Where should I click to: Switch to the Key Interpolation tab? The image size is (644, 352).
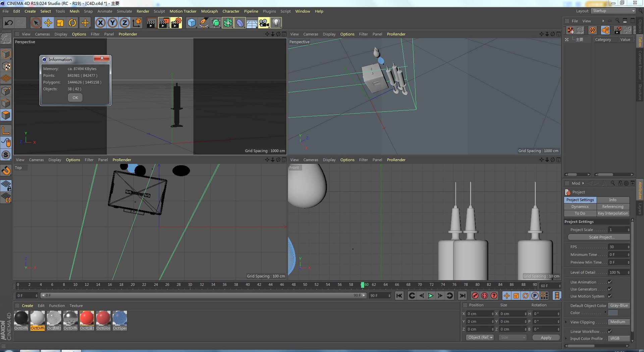[613, 213]
